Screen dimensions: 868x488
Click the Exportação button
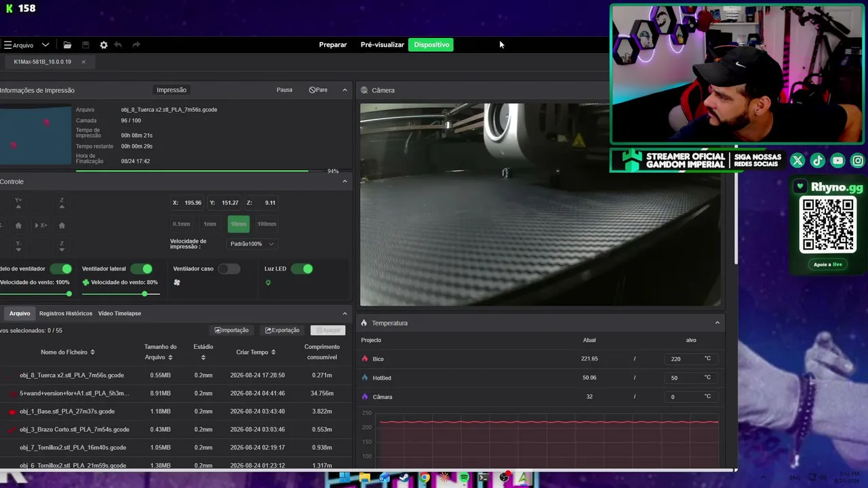tap(282, 331)
